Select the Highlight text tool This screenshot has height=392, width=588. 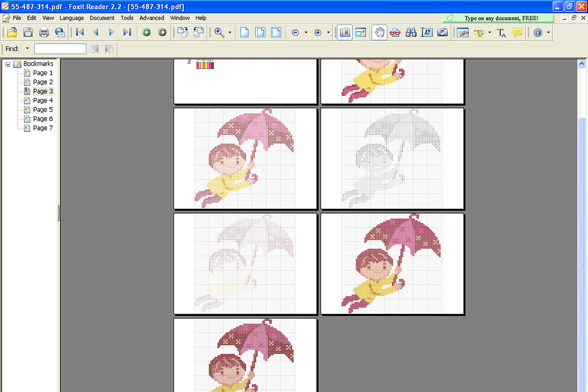click(x=480, y=33)
